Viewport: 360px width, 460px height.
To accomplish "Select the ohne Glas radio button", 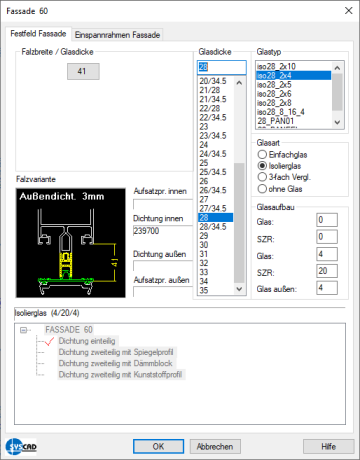I will pos(262,189).
